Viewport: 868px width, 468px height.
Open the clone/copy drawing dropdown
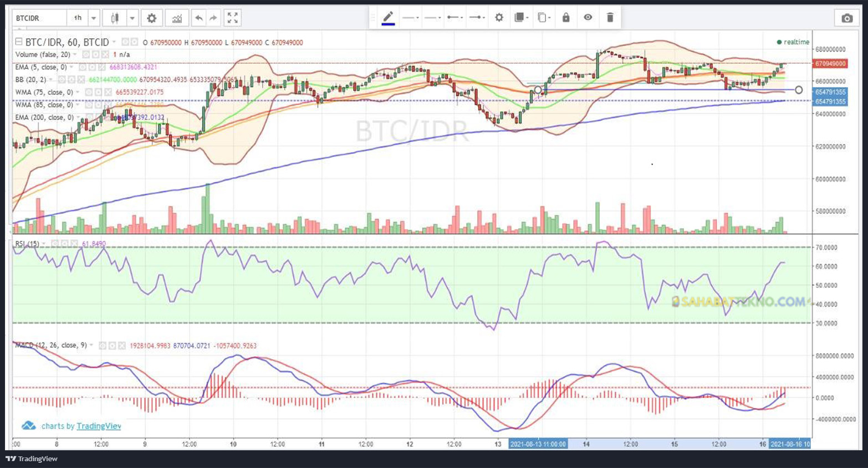coord(544,18)
